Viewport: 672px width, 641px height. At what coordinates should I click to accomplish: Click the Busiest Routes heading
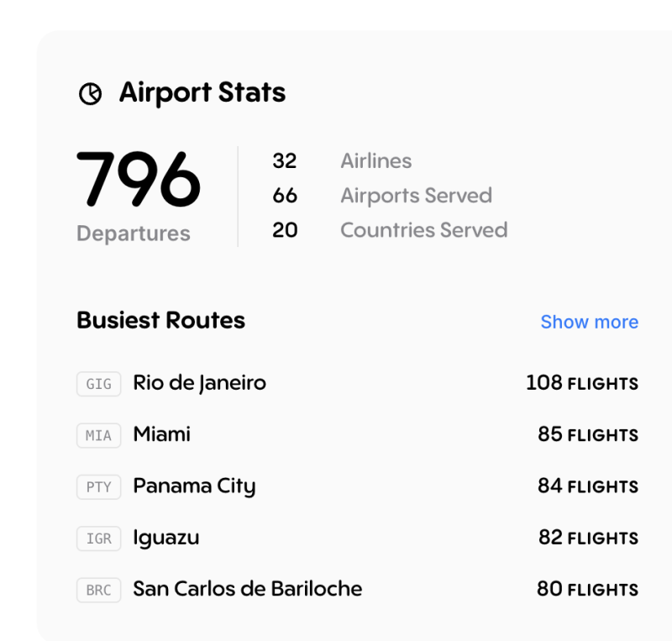click(160, 320)
